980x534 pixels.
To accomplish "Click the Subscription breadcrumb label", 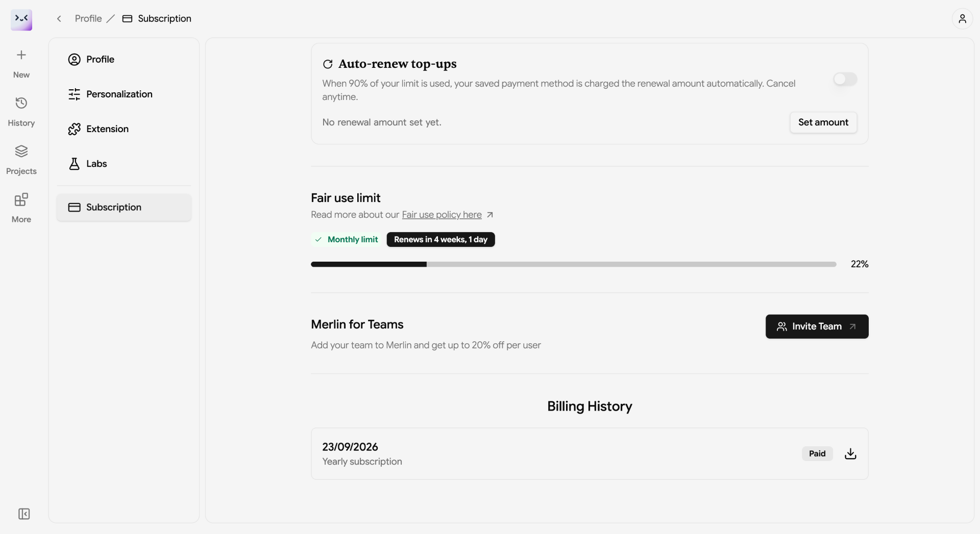I will coord(164,19).
